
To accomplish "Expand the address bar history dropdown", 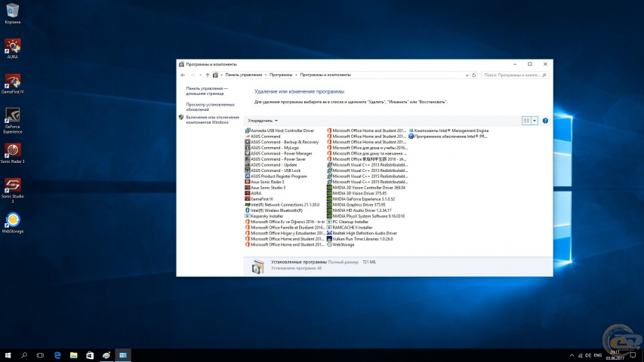I will (467, 75).
